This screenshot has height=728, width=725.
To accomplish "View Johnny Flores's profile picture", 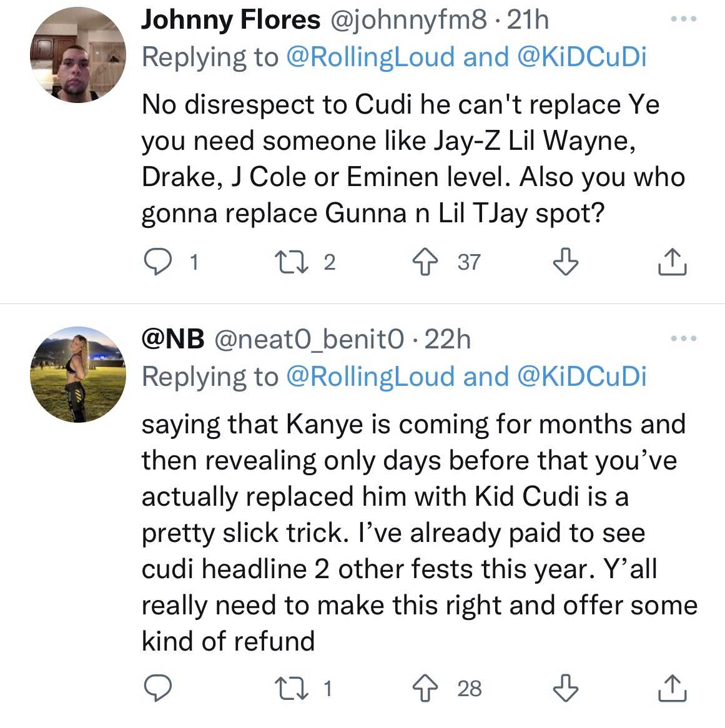I will (x=77, y=55).
